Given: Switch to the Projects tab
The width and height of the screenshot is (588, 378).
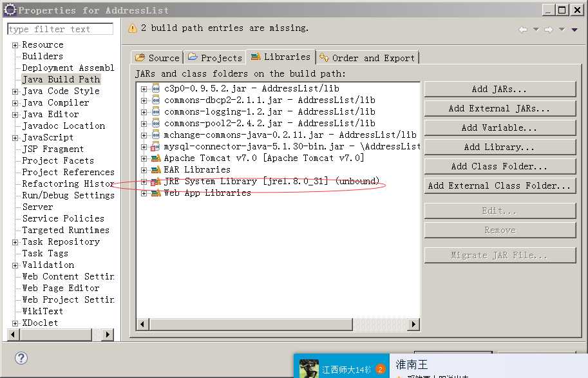Looking at the screenshot, I should click(x=215, y=58).
